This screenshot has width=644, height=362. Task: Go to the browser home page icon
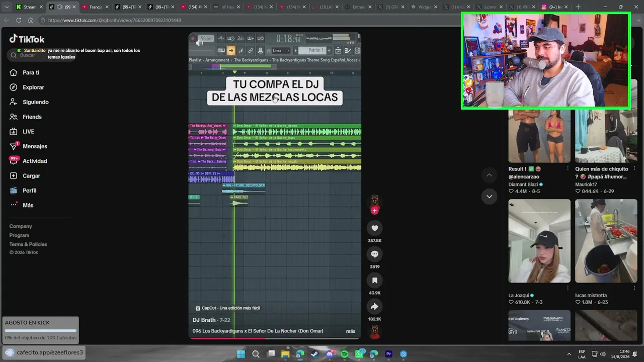(31, 20)
